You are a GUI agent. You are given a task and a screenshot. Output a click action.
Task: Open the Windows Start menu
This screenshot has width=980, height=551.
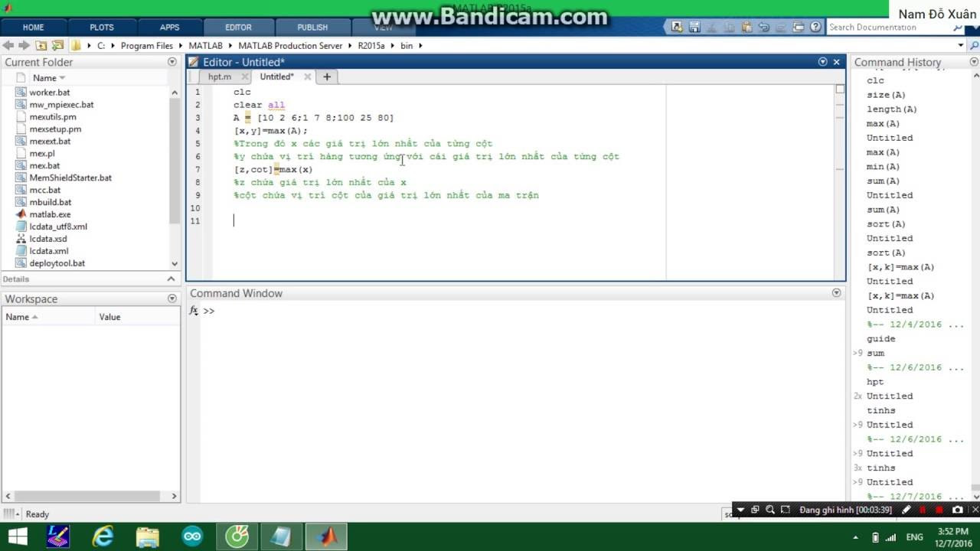point(17,537)
